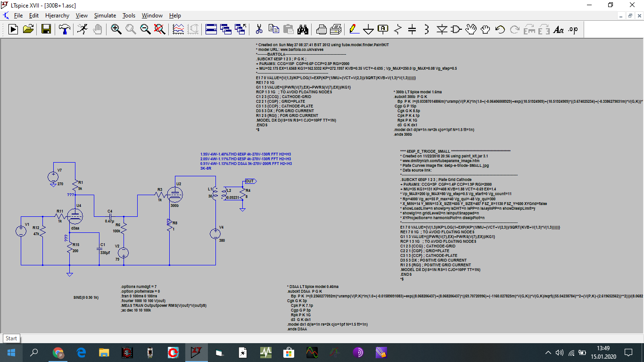Open the File menu
This screenshot has width=644, height=362.
click(x=18, y=16)
